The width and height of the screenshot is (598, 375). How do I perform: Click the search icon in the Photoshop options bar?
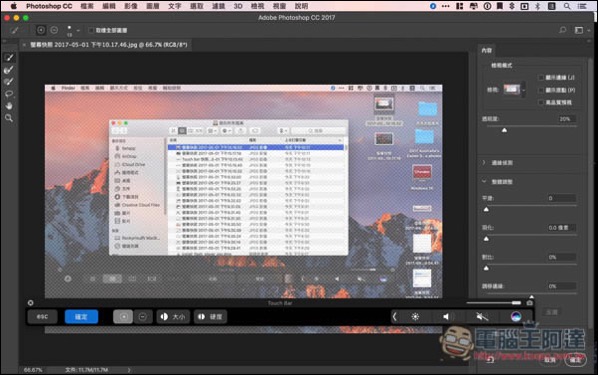[563, 30]
